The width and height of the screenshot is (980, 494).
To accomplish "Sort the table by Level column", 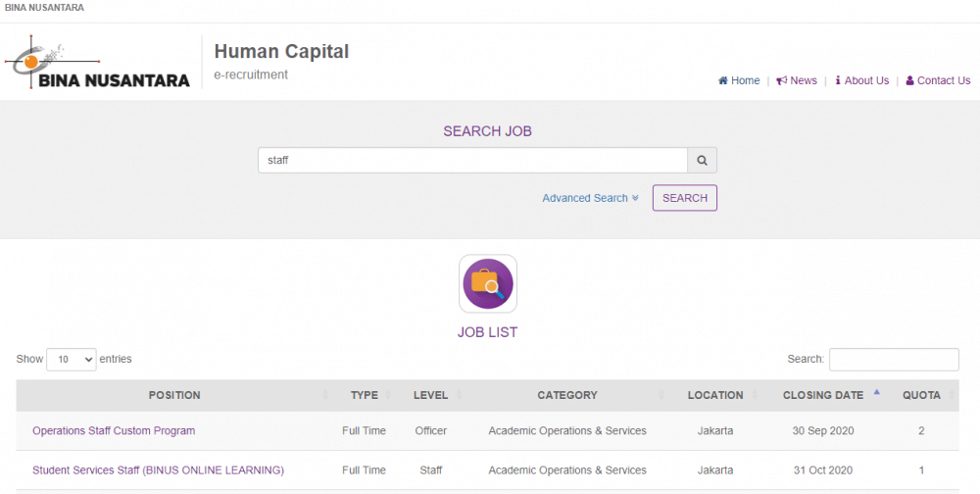I will coord(430,395).
